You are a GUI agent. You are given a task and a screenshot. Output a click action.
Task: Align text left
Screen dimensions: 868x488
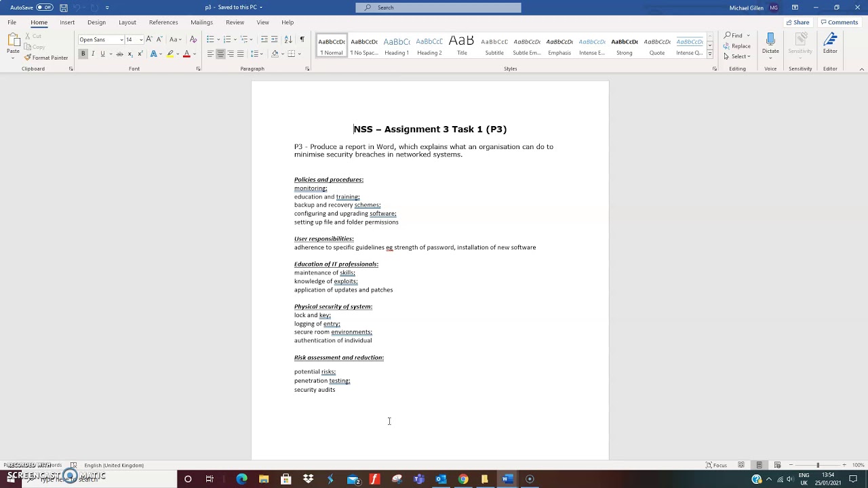[210, 54]
